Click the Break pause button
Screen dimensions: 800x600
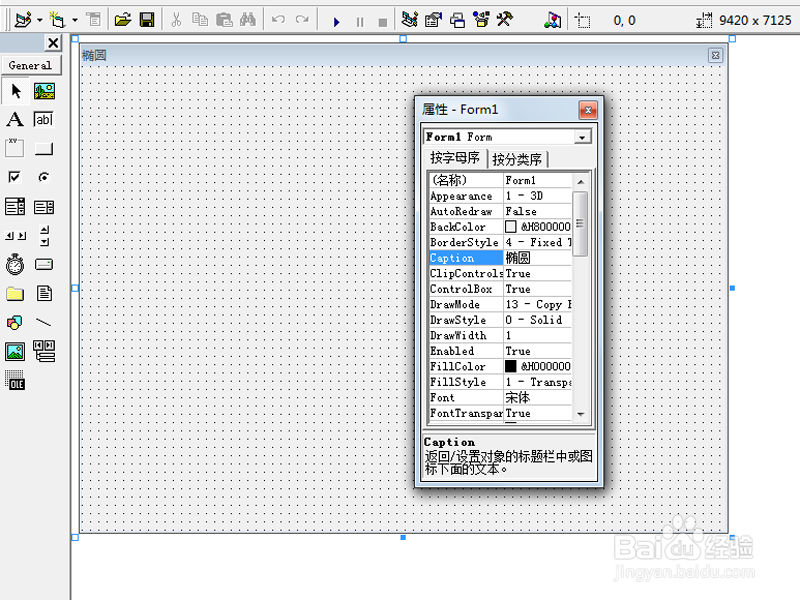[360, 22]
